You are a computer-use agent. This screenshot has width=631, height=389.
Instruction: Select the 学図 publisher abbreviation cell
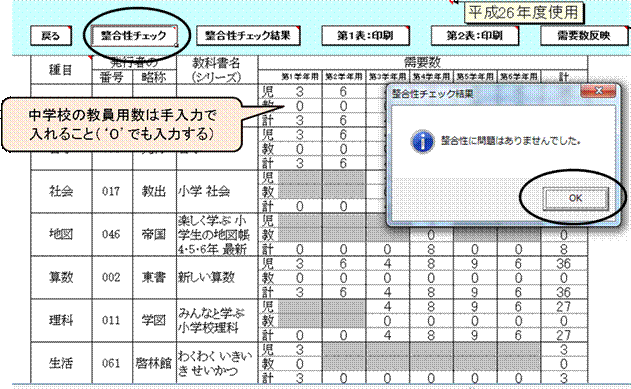click(154, 320)
